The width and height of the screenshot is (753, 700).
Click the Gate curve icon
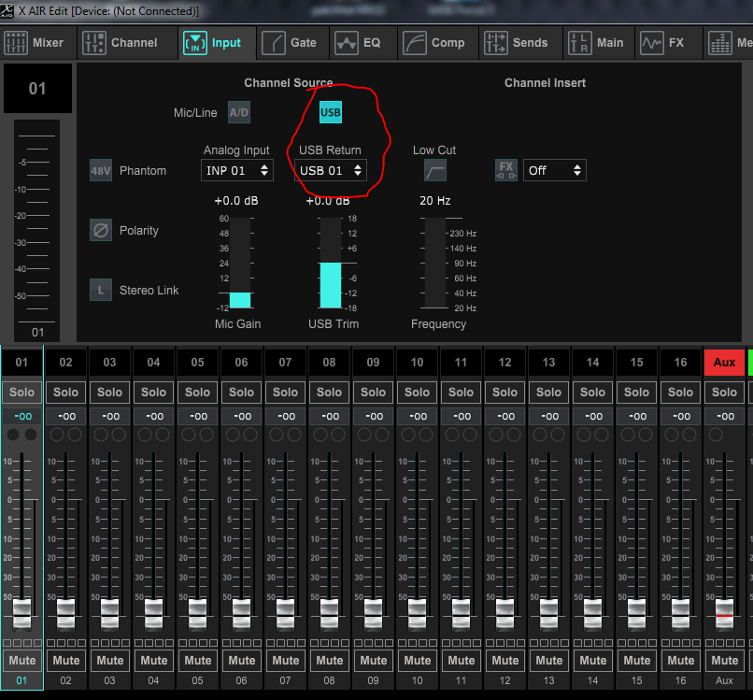click(274, 43)
